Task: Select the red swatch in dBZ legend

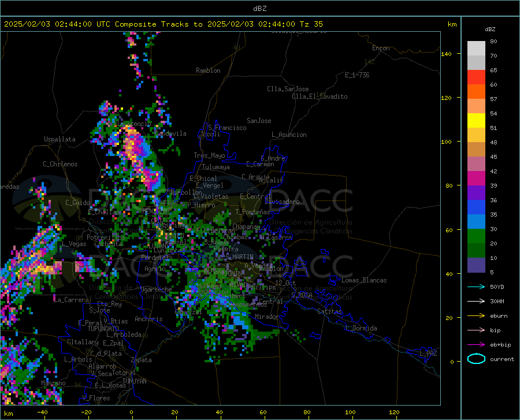Action: pos(476,77)
